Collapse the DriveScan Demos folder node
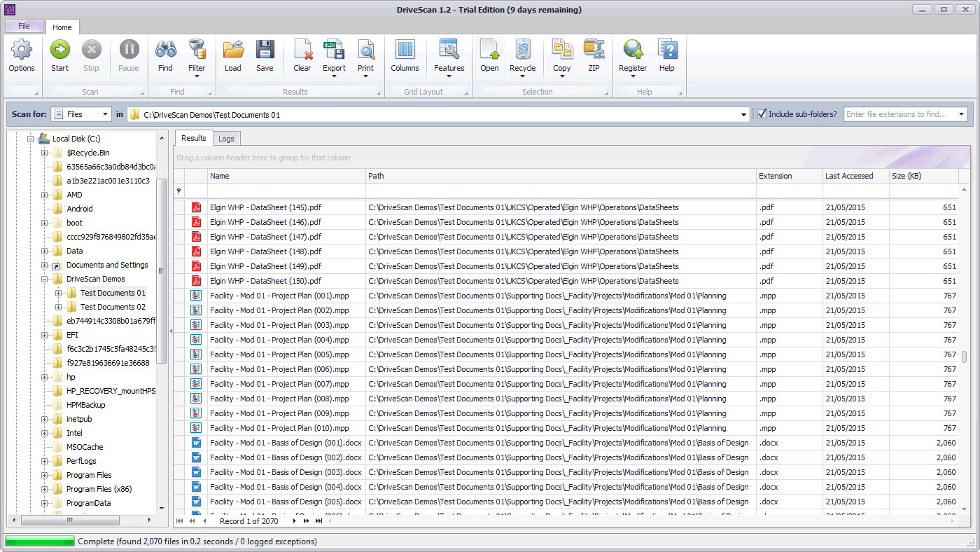This screenshot has width=980, height=552. click(x=45, y=279)
